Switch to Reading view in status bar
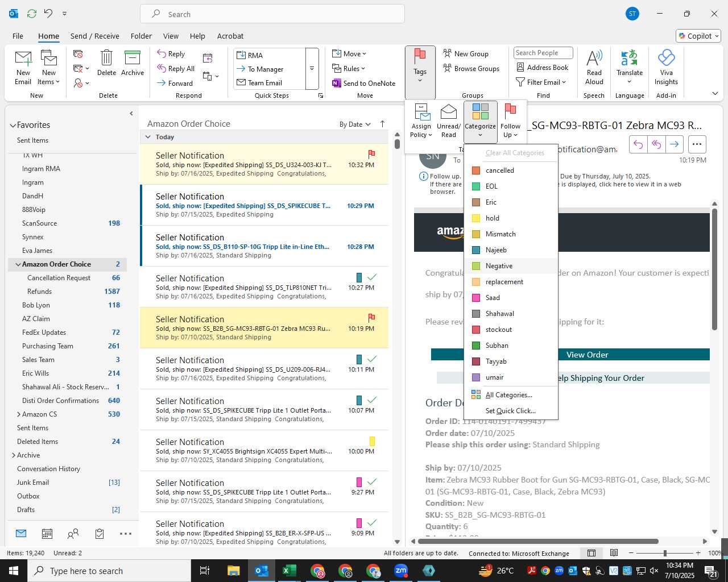The height and width of the screenshot is (582, 728). 614,553
